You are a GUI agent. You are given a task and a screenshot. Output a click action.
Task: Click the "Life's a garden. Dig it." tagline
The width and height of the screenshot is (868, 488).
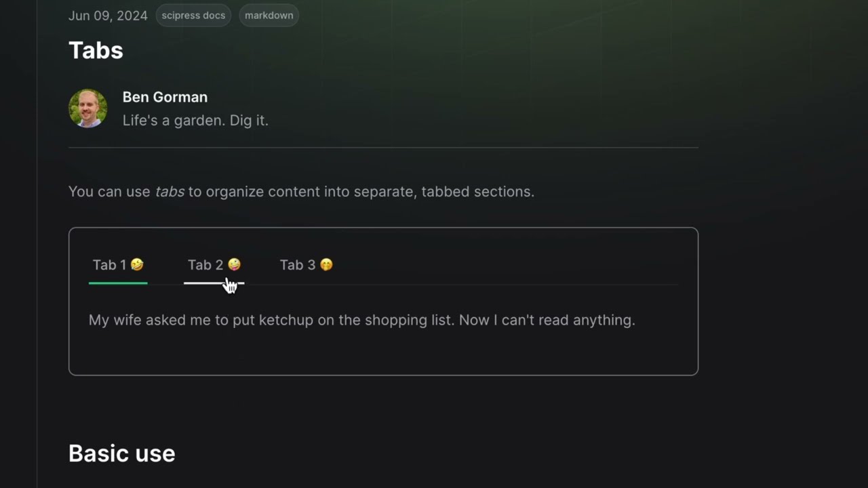tap(195, 121)
